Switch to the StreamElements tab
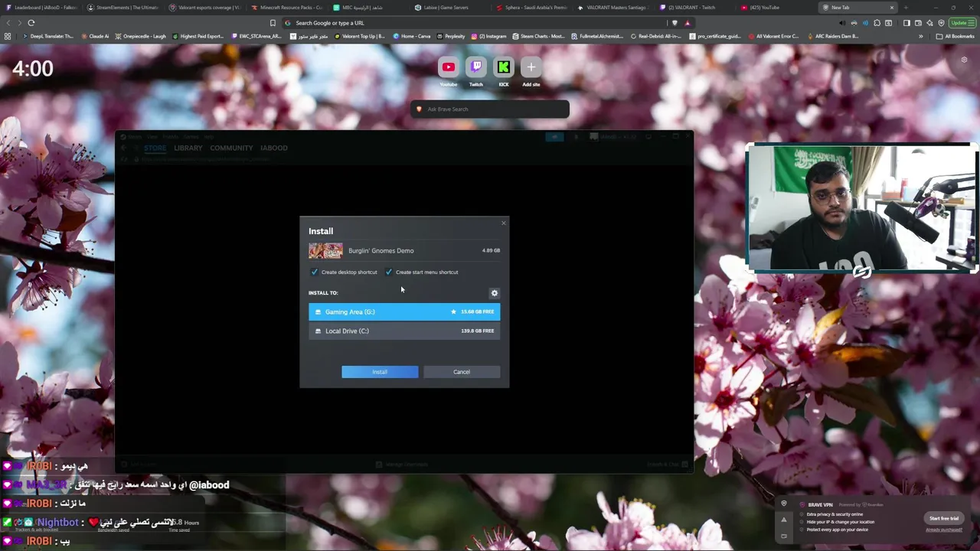The height and width of the screenshot is (551, 980). [122, 8]
